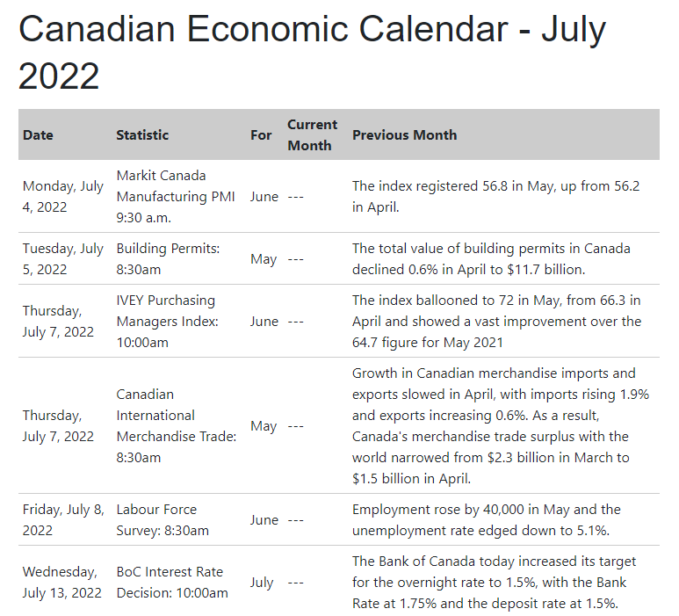Screen dimensions: 679x616
Task: Click the text about building permits declining 0.6%
Action: click(491, 259)
